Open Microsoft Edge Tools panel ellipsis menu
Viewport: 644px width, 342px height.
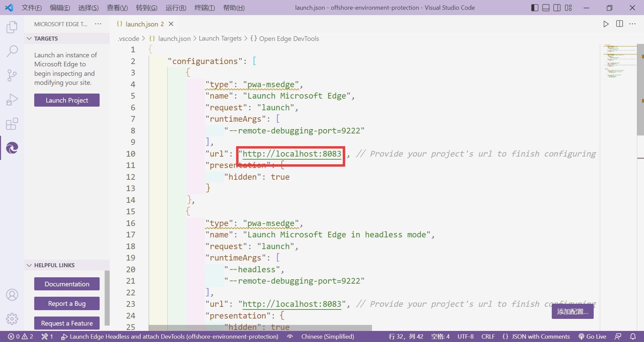(98, 24)
